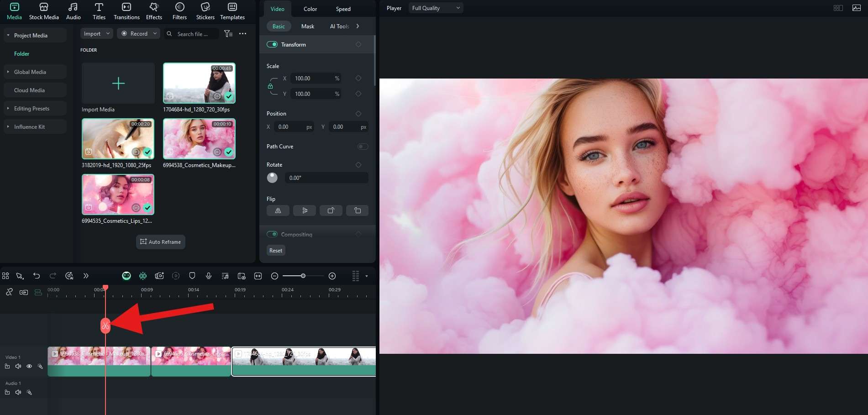Toggle the green magnetic timeline icon
Image resolution: width=868 pixels, height=415 pixels.
click(38, 292)
